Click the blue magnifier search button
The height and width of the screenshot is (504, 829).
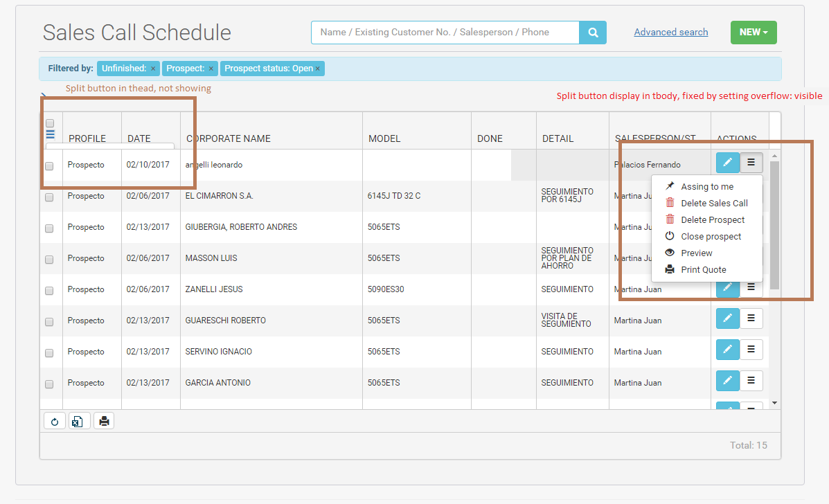pyautogui.click(x=593, y=33)
